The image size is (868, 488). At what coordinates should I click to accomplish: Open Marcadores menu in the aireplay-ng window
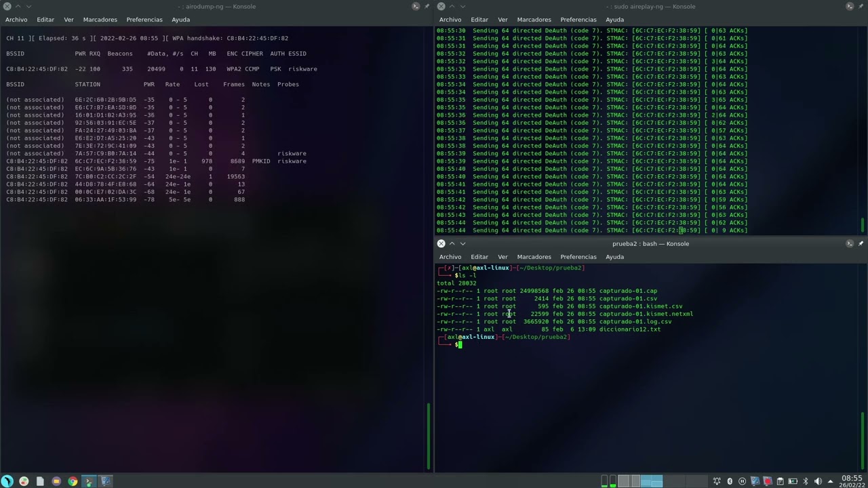tap(534, 20)
